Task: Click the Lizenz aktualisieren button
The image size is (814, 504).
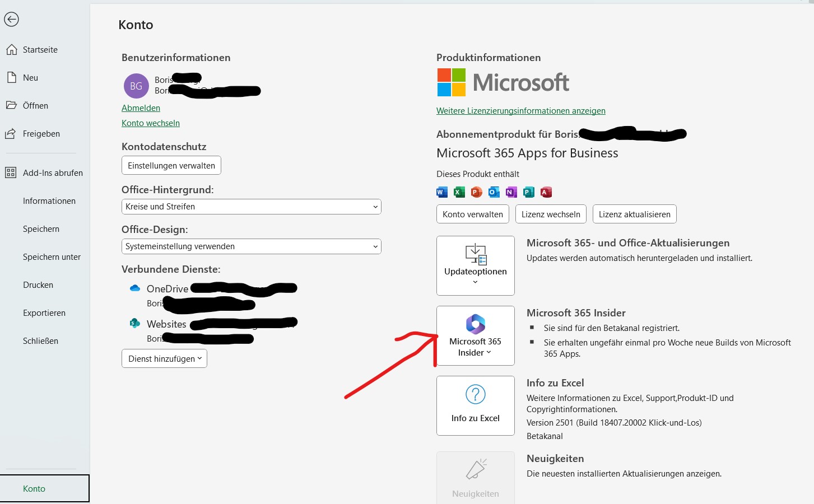Action: coord(635,214)
